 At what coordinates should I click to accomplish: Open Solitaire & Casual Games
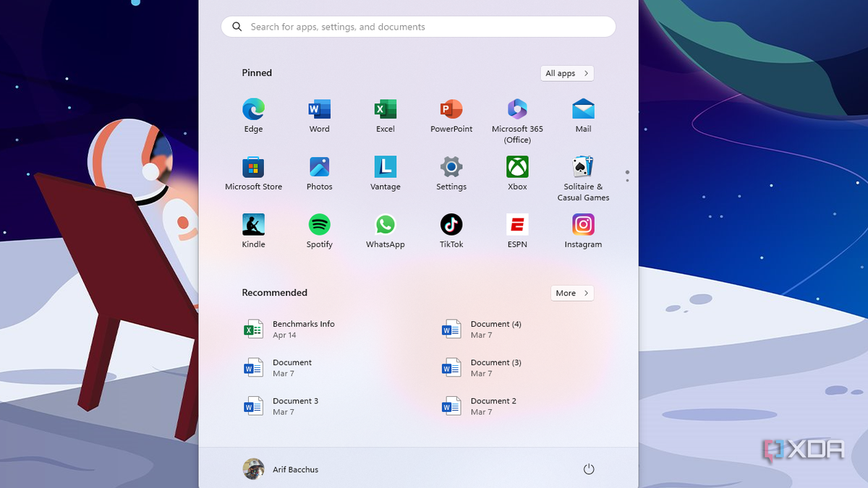[x=583, y=179]
